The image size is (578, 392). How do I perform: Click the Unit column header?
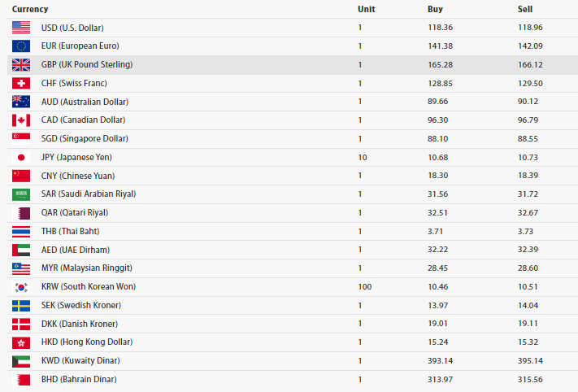click(366, 9)
